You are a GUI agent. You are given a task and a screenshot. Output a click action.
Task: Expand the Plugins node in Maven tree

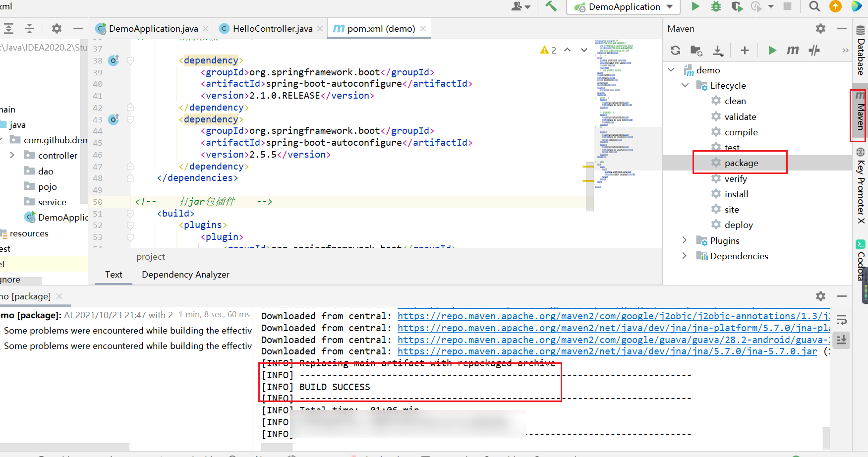685,240
